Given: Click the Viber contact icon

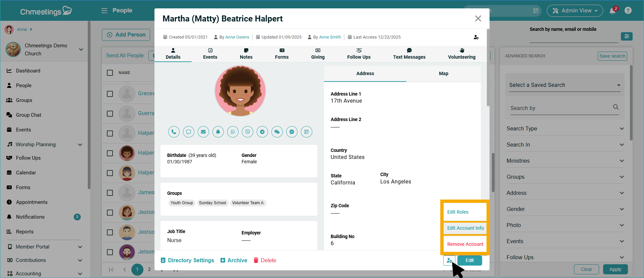Looking at the screenshot, I should [247, 132].
